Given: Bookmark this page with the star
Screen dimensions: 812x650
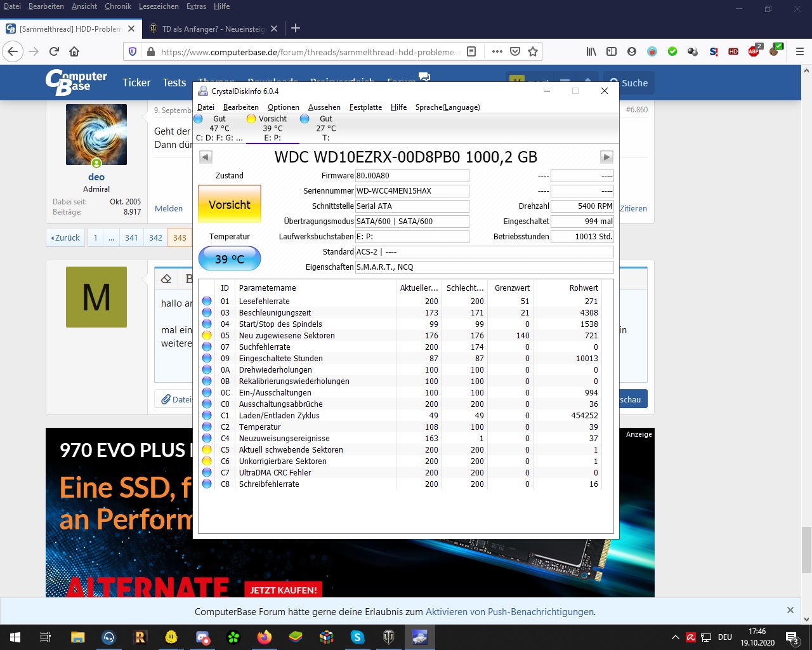Looking at the screenshot, I should coord(533,52).
